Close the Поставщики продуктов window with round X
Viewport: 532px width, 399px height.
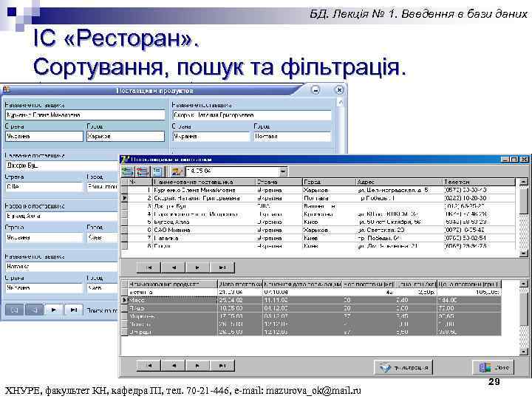coord(339,90)
